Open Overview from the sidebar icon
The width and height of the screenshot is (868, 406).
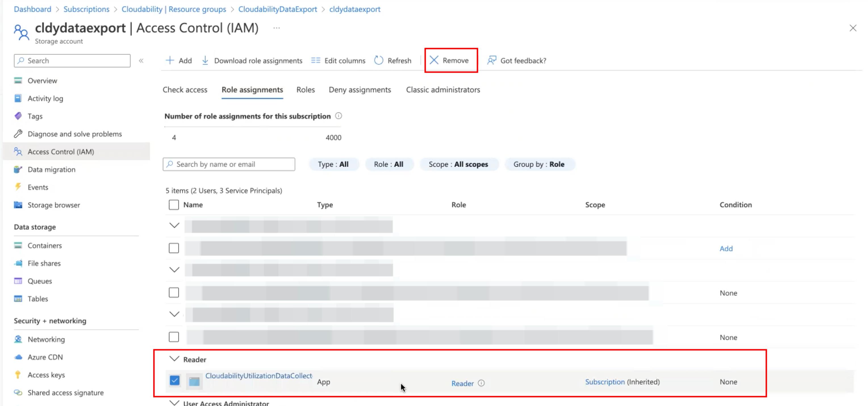pyautogui.click(x=18, y=81)
